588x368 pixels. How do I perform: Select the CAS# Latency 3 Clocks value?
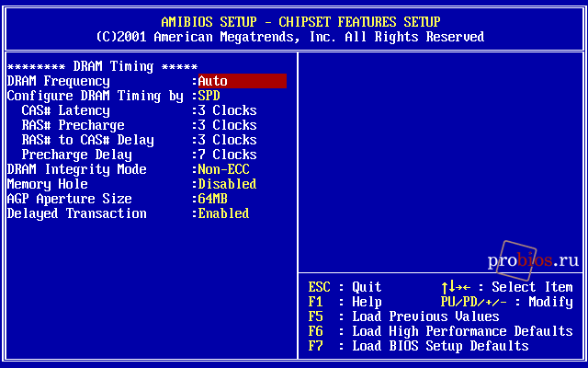pos(227,110)
